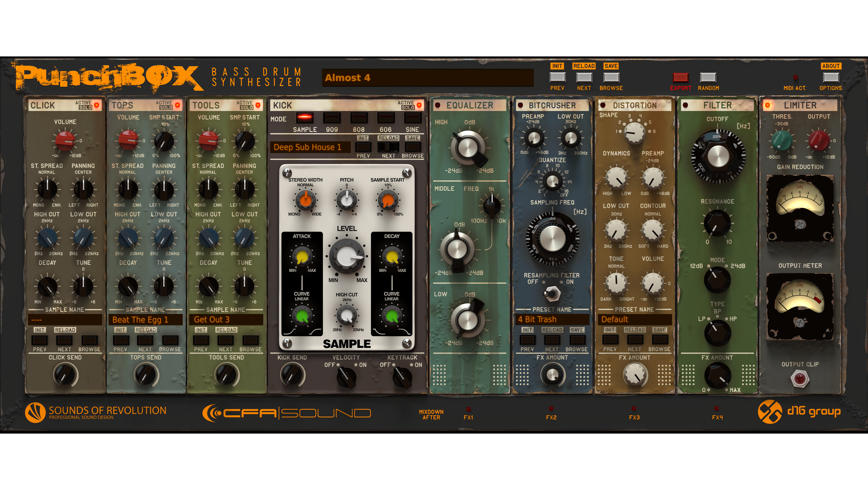Enable the Bitcrusher power LED
This screenshot has width=868, height=489.
(x=520, y=105)
